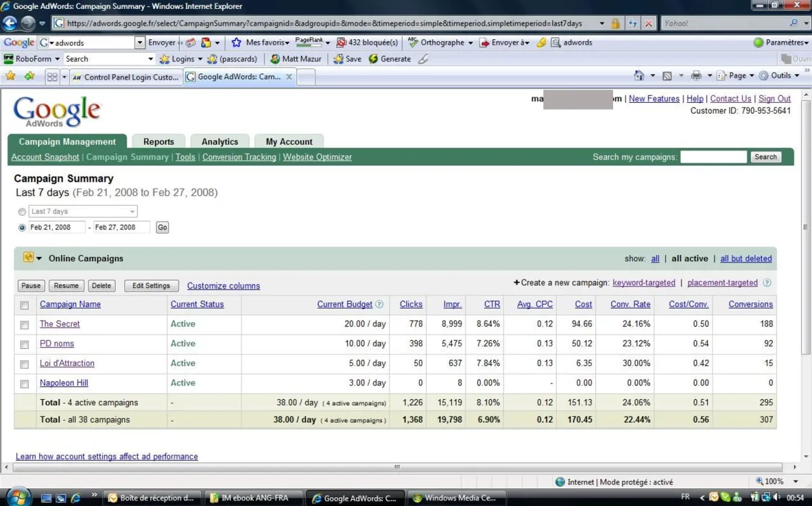Switch to Control Panel Login tab

(x=127, y=76)
